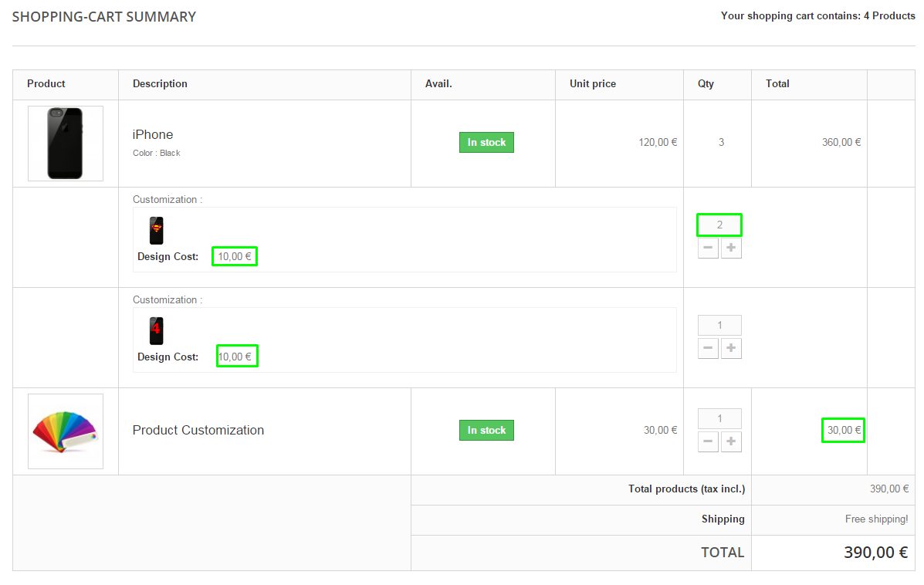Viewport: 924px width, 585px height.
Task: Increase the Product Customization quantity
Action: [x=731, y=442]
